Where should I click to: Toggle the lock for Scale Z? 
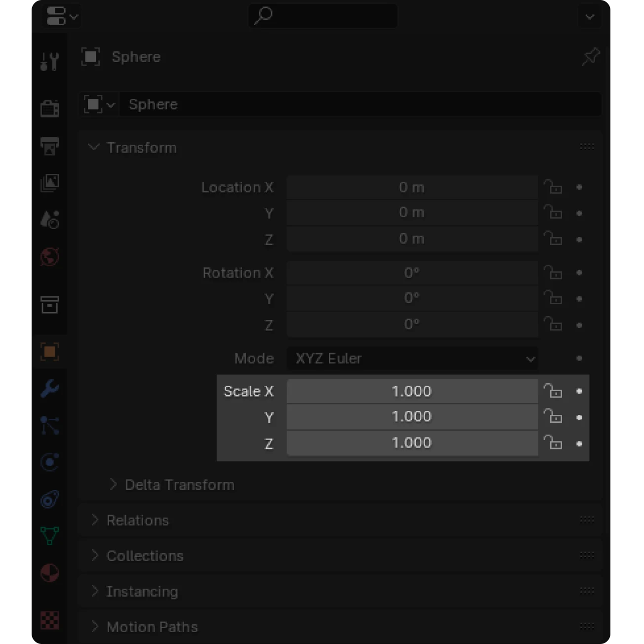coord(553,443)
